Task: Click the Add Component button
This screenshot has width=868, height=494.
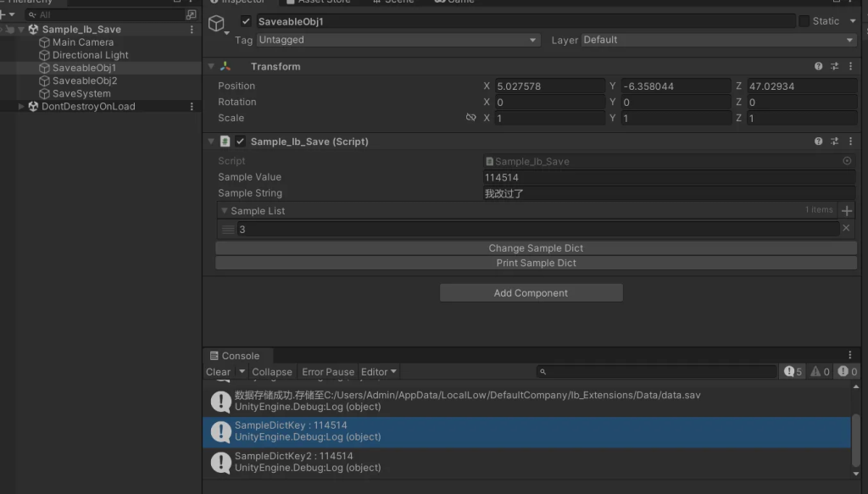Action: tap(531, 292)
